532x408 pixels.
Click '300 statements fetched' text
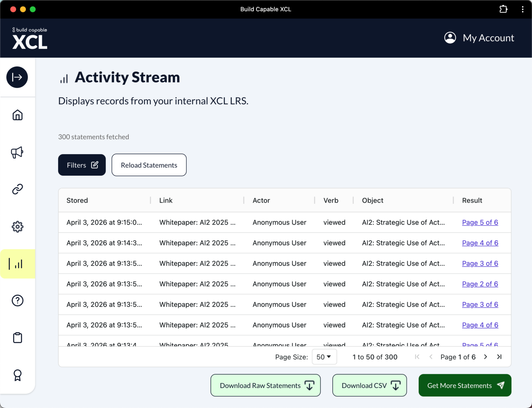coord(94,137)
